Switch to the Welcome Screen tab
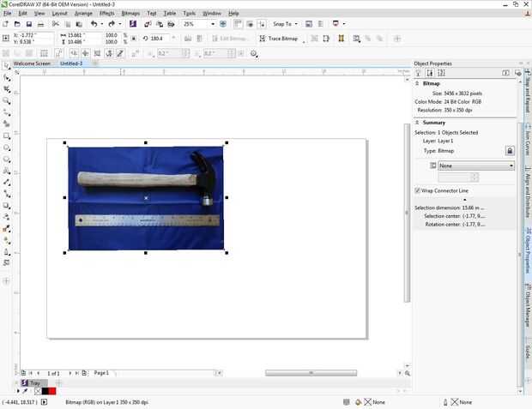 point(32,63)
